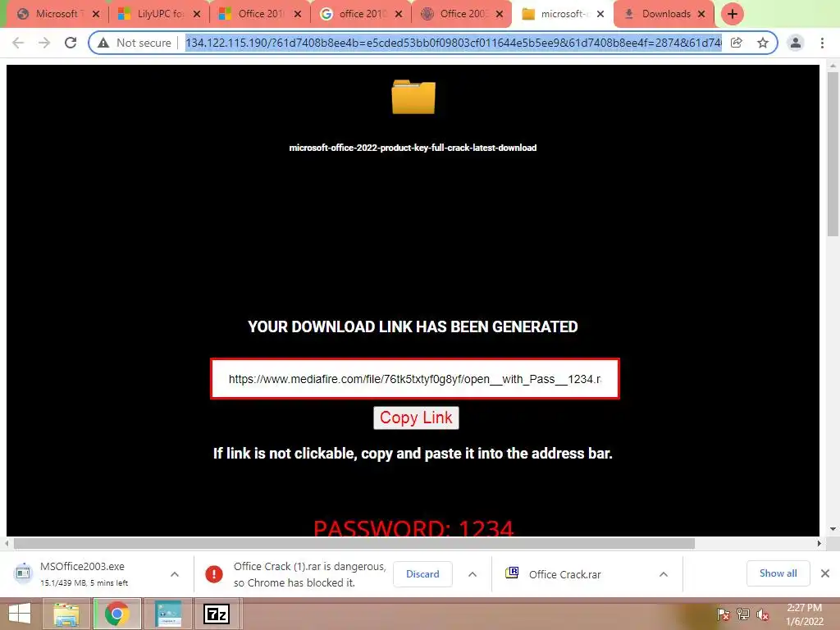Screen dimensions: 840x630
Task: Expand options for Office Crack.rar
Action: click(x=663, y=574)
